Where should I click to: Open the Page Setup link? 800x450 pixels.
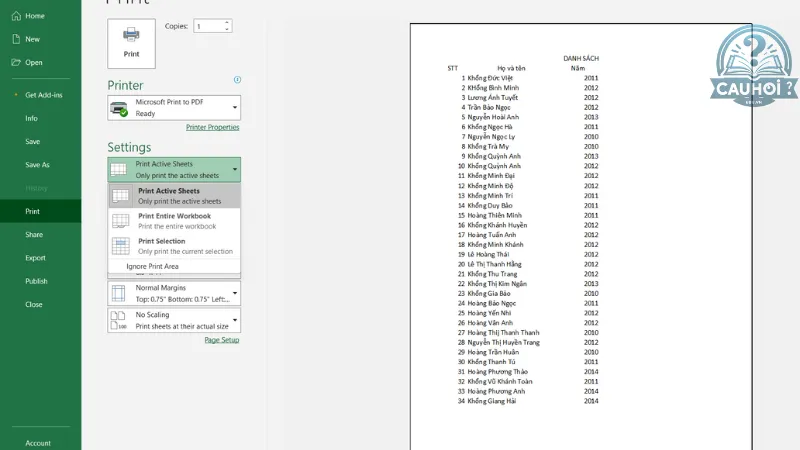pyautogui.click(x=221, y=340)
